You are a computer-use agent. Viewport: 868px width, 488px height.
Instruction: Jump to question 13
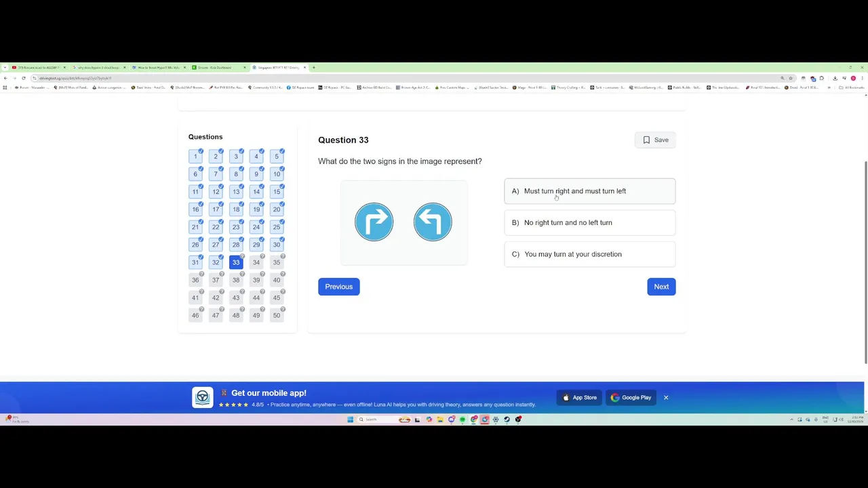(x=236, y=192)
